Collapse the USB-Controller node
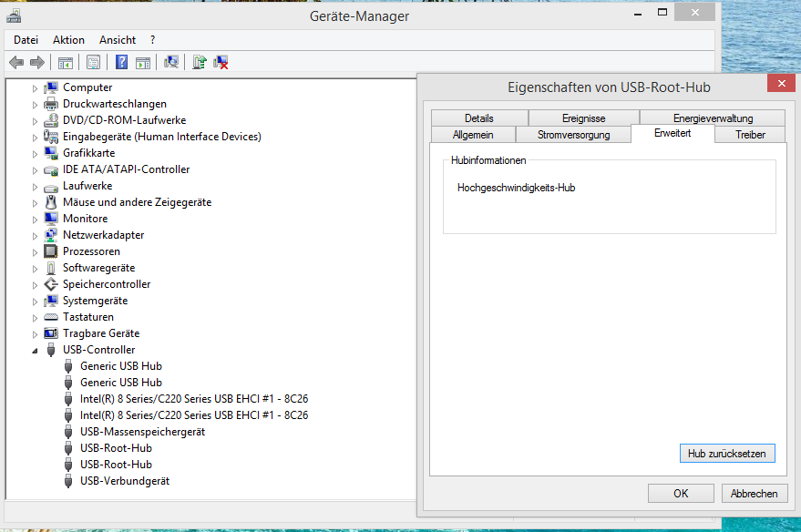801x532 pixels. [35, 351]
